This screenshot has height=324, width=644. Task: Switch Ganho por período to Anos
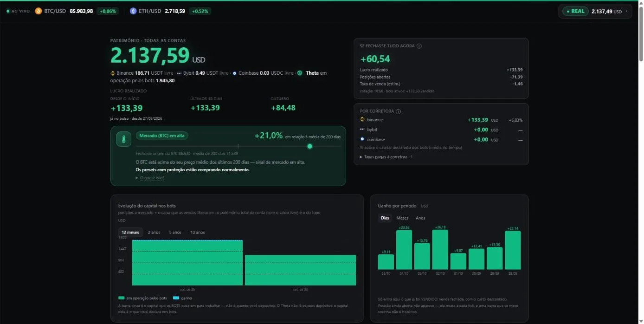click(x=420, y=218)
